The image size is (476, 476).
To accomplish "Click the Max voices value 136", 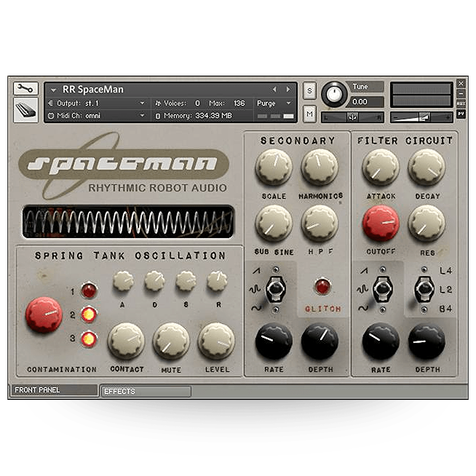I will pos(239,103).
